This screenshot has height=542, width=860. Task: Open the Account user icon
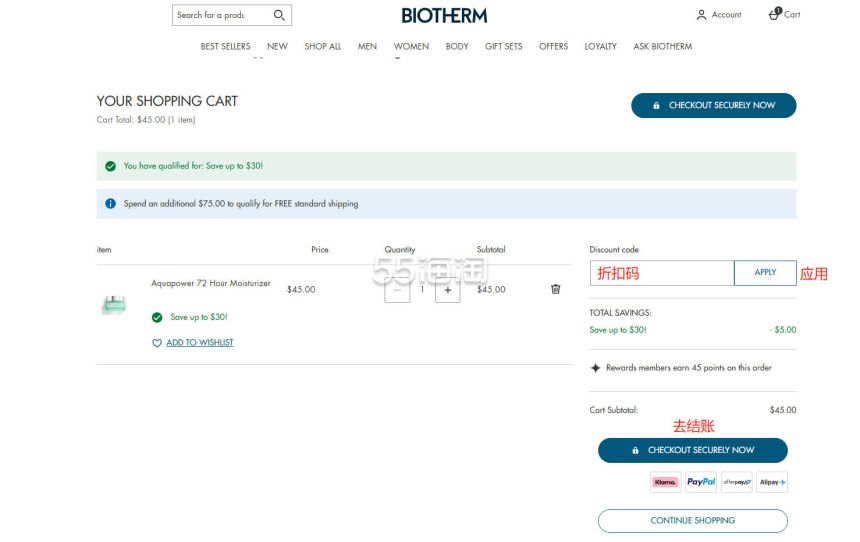[701, 15]
